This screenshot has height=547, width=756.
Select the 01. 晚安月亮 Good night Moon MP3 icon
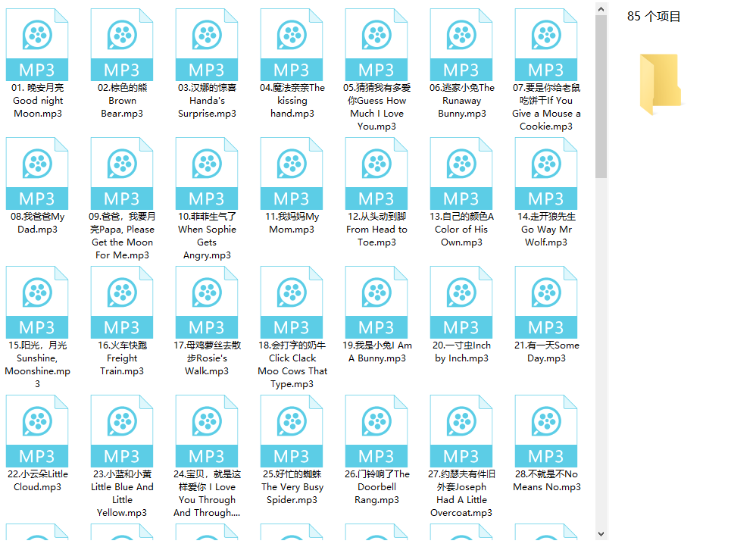coord(37,45)
